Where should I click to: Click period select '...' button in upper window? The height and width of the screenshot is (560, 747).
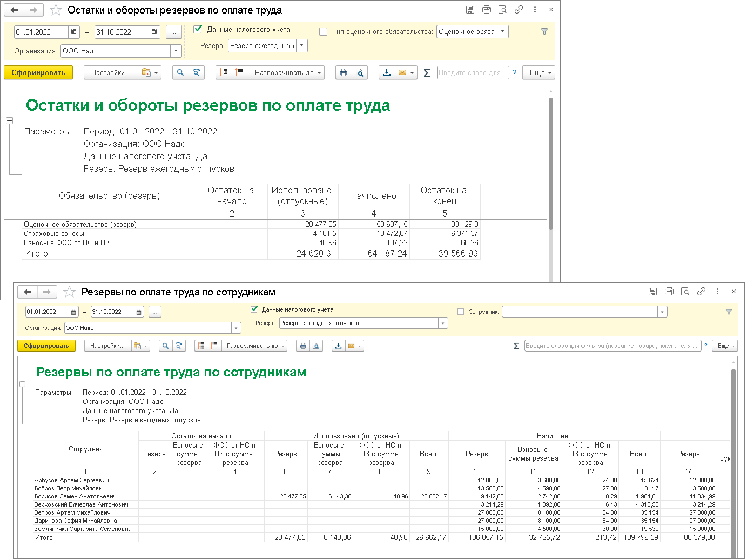tap(173, 32)
